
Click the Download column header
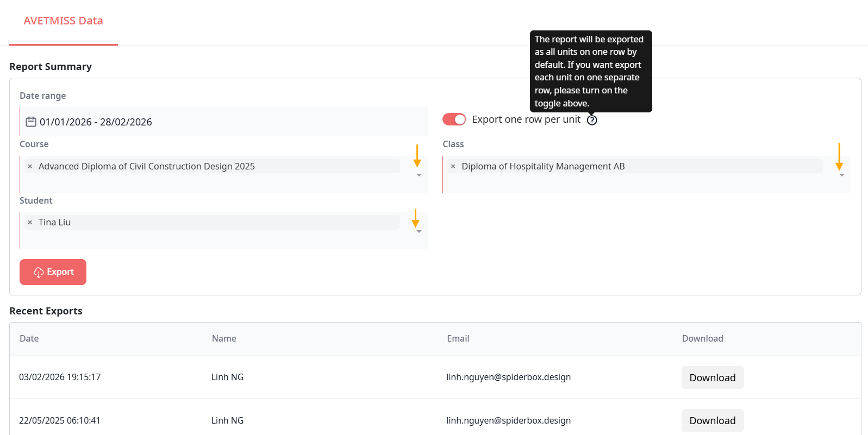[x=702, y=339]
